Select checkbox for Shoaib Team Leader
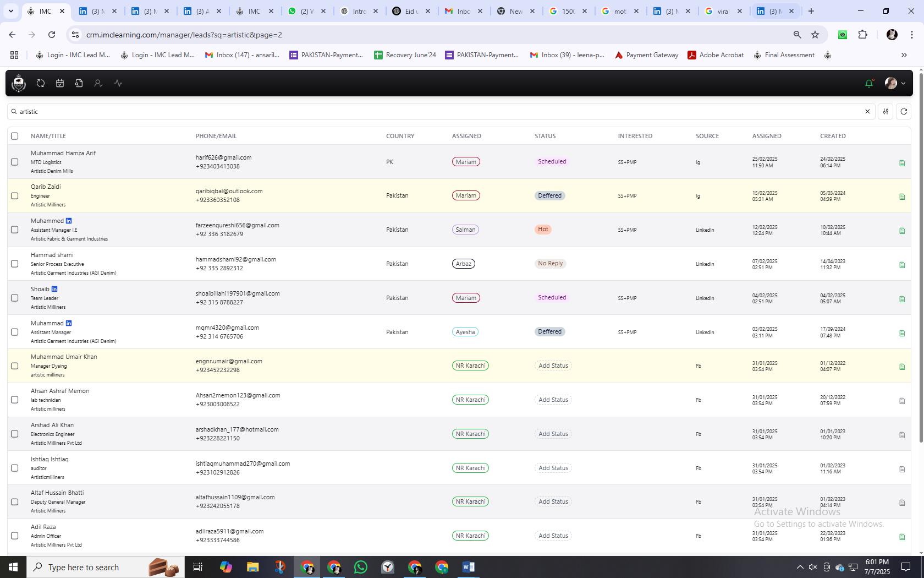 click(15, 298)
